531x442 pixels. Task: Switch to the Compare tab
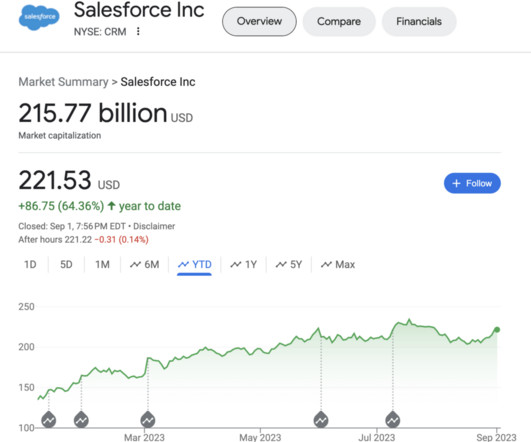(339, 21)
